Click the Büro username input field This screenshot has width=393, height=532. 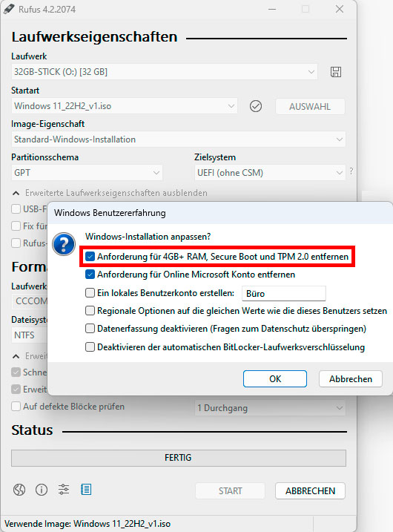click(284, 294)
